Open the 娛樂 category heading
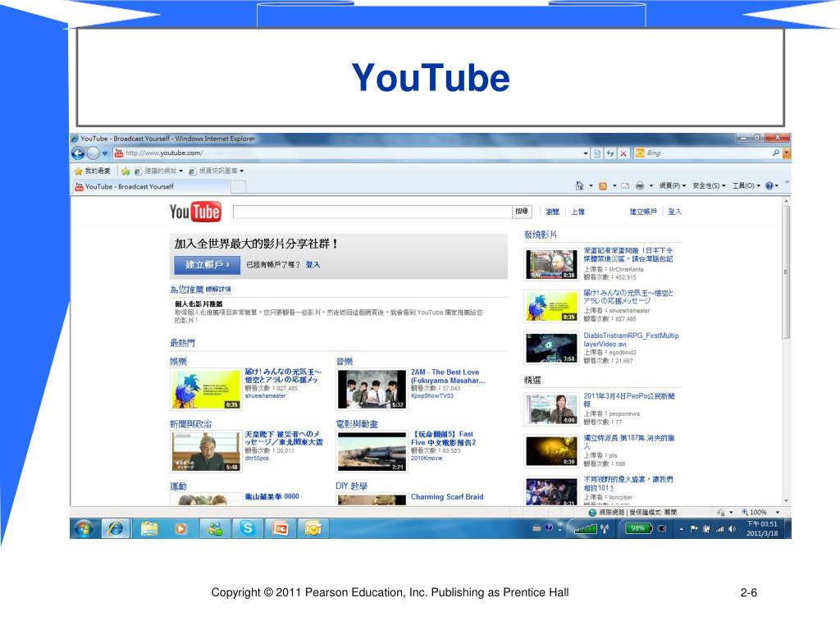This screenshot has height=630, width=840. pos(178,362)
